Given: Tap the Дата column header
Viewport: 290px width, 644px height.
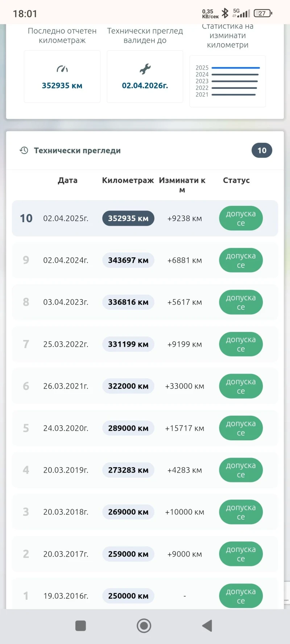Looking at the screenshot, I should pos(68,180).
